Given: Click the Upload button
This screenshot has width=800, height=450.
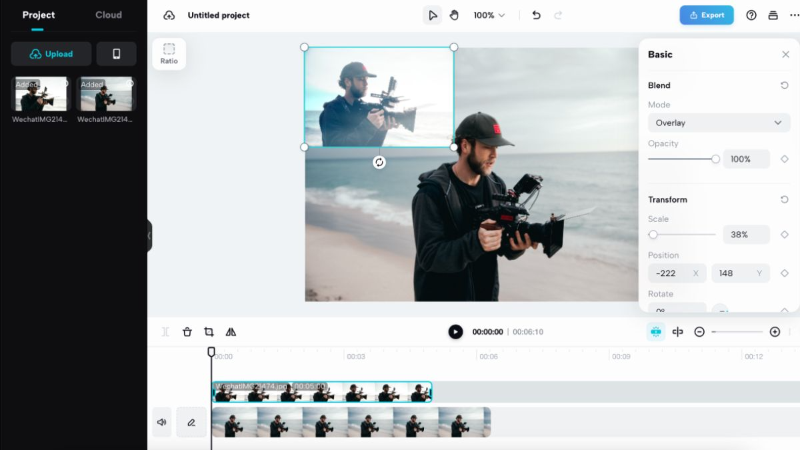Looking at the screenshot, I should tap(51, 54).
